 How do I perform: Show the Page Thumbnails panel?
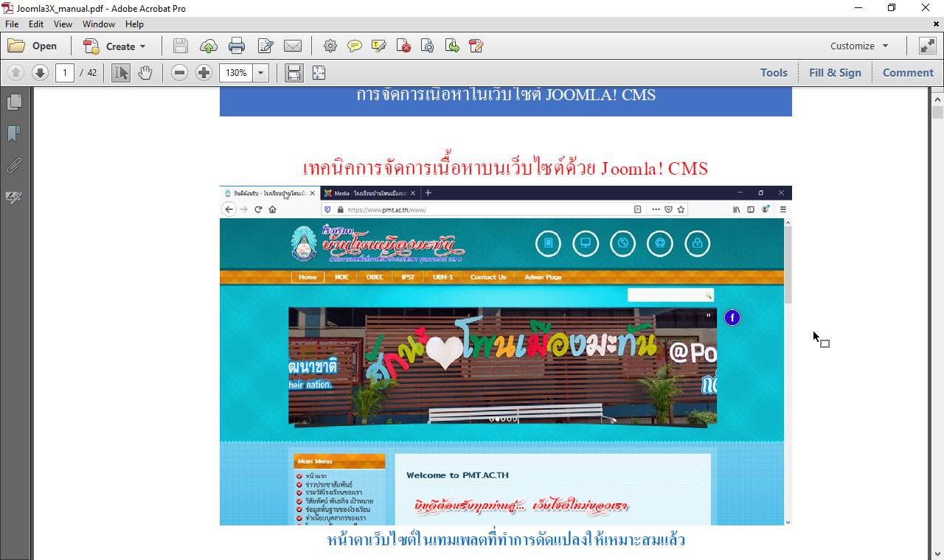click(x=14, y=102)
